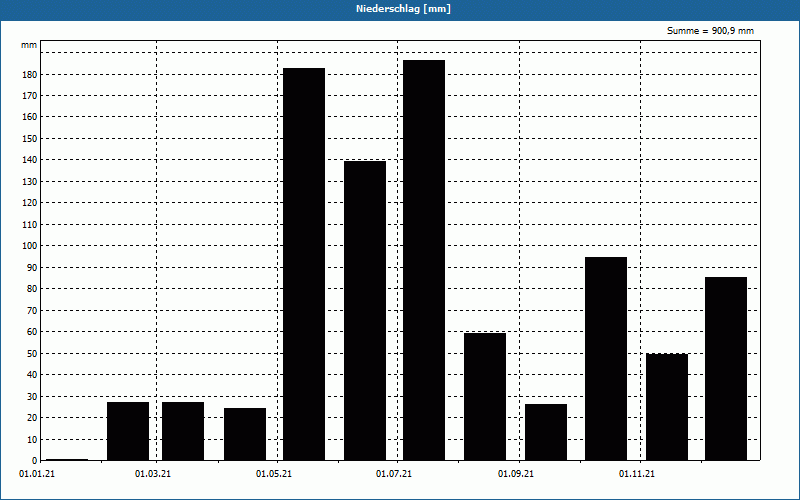The image size is (800, 500).
Task: Select the 'Summe = 900,9 mm' total text
Action: pyautogui.click(x=710, y=31)
